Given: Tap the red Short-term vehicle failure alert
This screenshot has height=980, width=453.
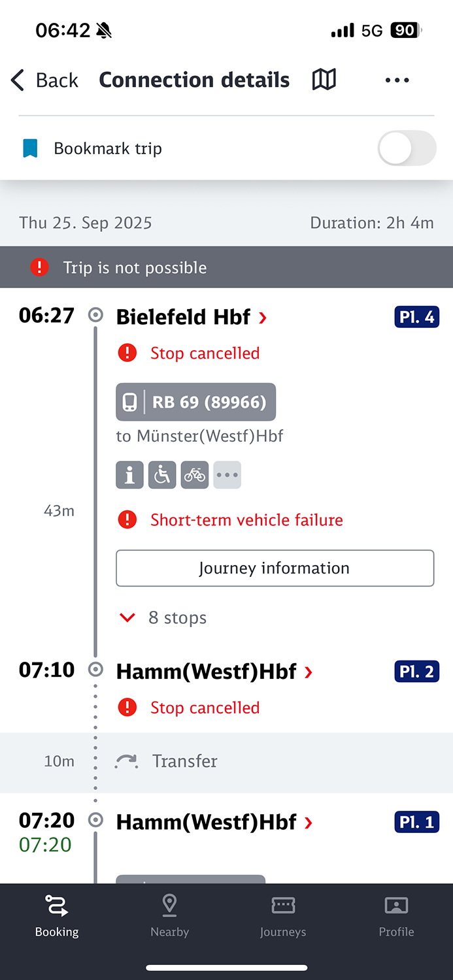Looking at the screenshot, I should tap(246, 520).
